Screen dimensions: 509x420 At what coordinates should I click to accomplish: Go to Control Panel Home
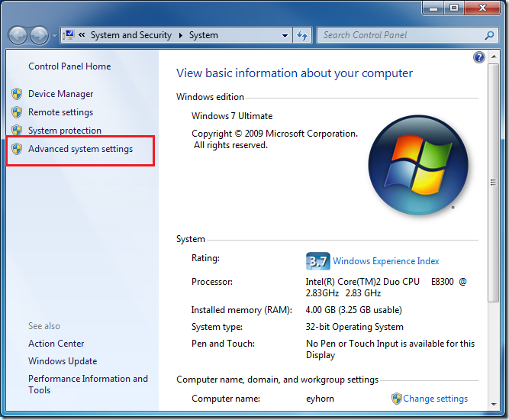(69, 66)
